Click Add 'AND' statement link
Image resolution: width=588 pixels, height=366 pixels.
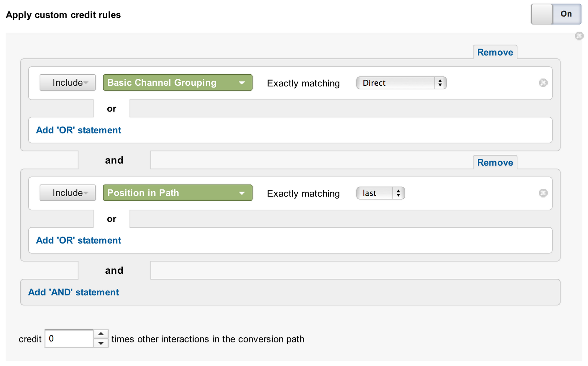[73, 292]
